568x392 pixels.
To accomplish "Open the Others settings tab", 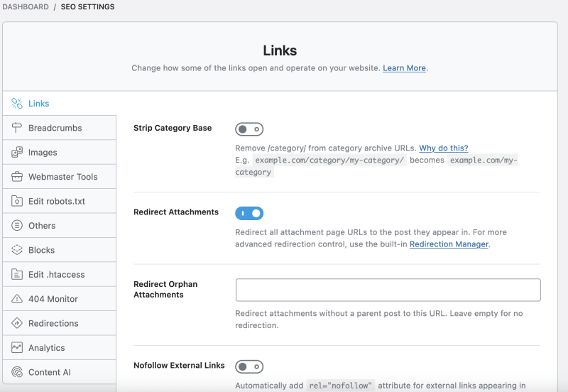I will (x=60, y=225).
